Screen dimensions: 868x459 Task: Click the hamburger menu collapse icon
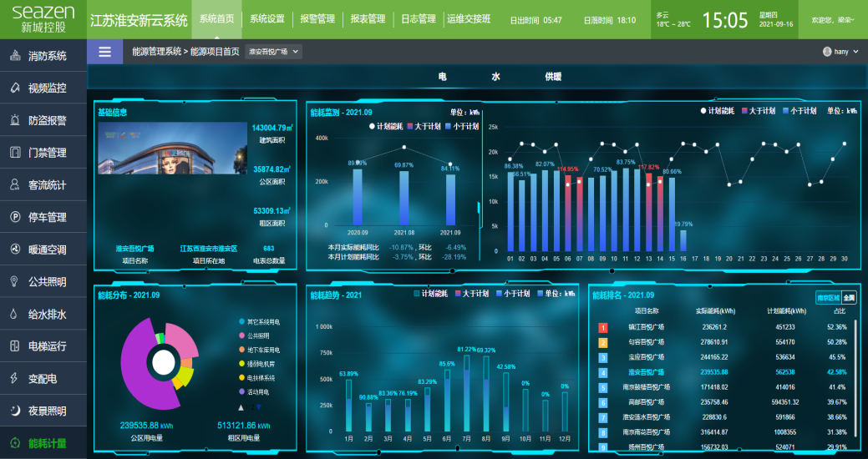tap(104, 52)
